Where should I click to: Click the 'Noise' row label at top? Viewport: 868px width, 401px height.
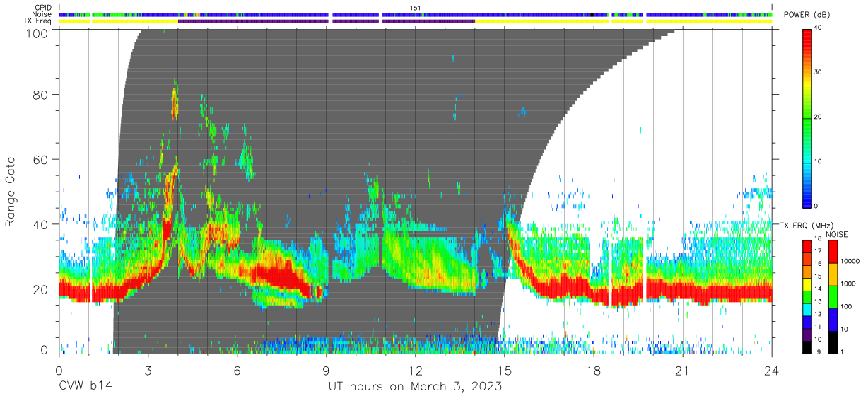(x=42, y=14)
